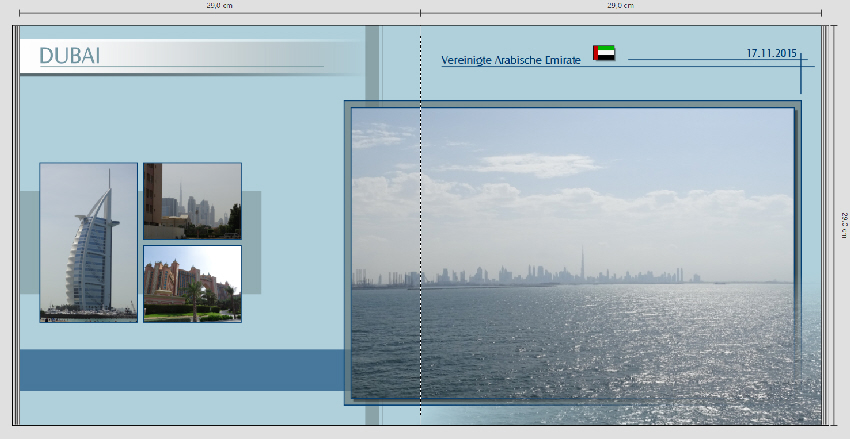Click the right page width measurement label
Viewport: 850px width, 439px height.
click(620, 5)
